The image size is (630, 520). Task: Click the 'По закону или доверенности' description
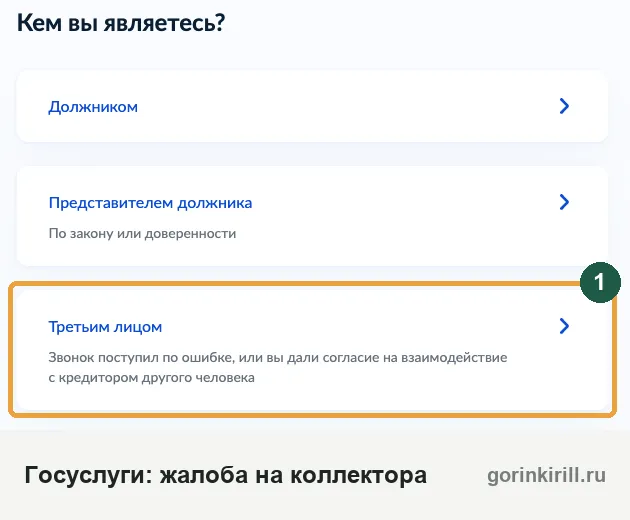pyautogui.click(x=142, y=233)
